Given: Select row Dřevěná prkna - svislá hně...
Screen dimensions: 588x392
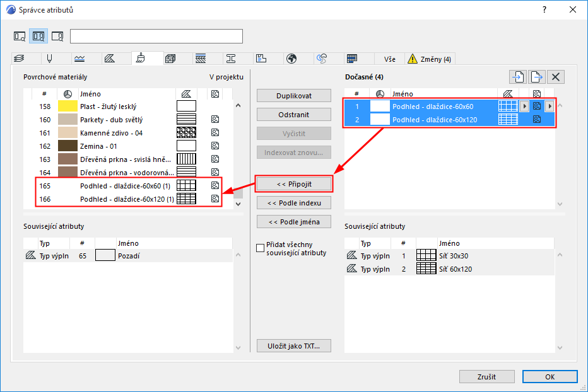Looking at the screenshot, I should [128, 159].
